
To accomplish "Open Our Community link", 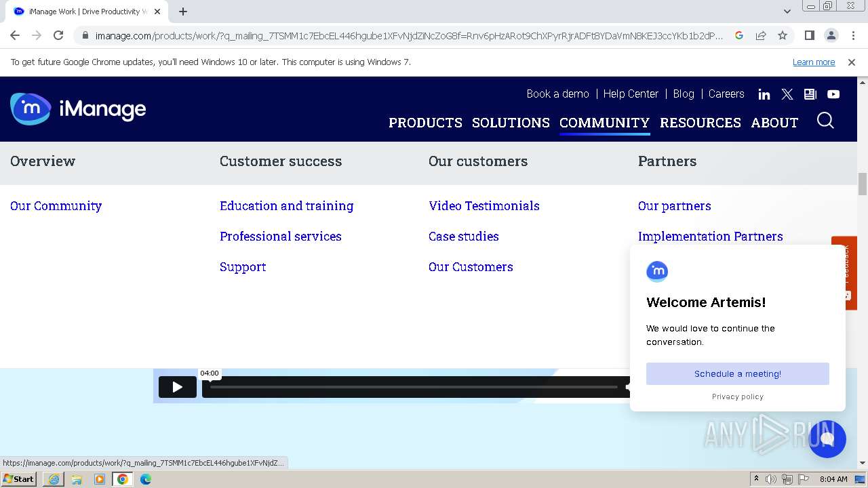I will tap(56, 206).
